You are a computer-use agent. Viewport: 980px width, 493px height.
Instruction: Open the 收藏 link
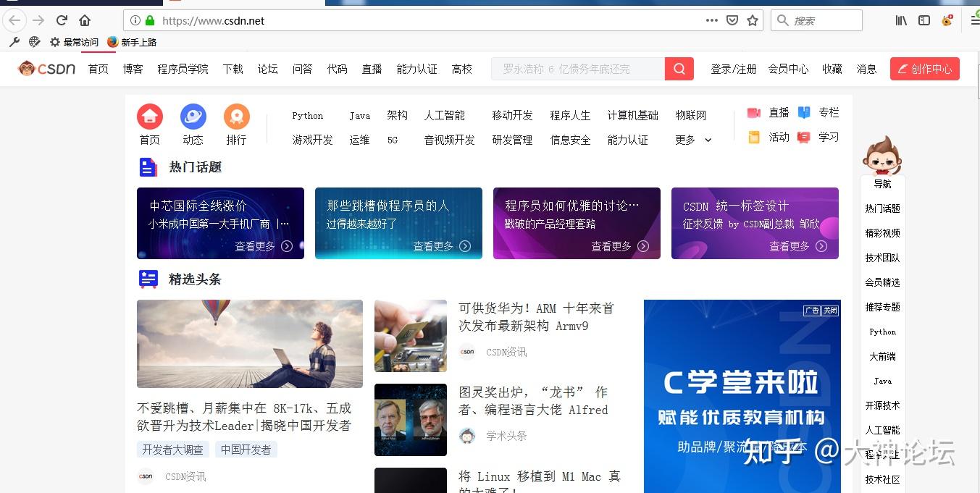pos(832,69)
